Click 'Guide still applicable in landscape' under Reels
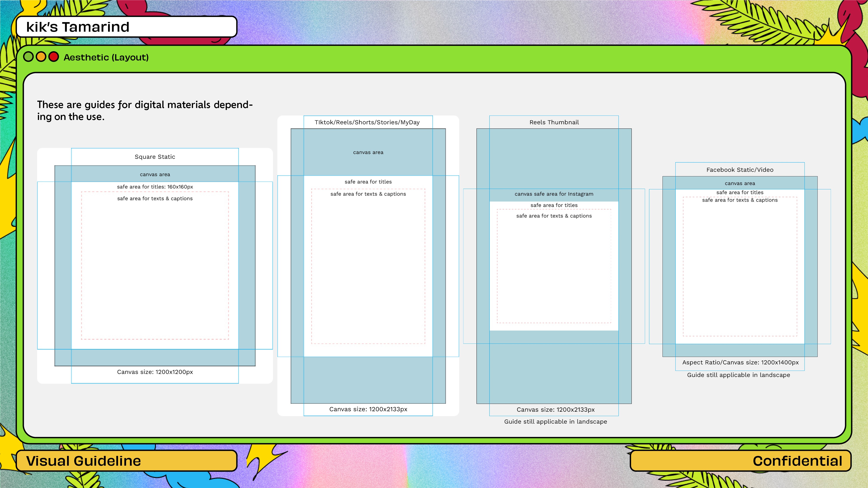 pyautogui.click(x=555, y=422)
